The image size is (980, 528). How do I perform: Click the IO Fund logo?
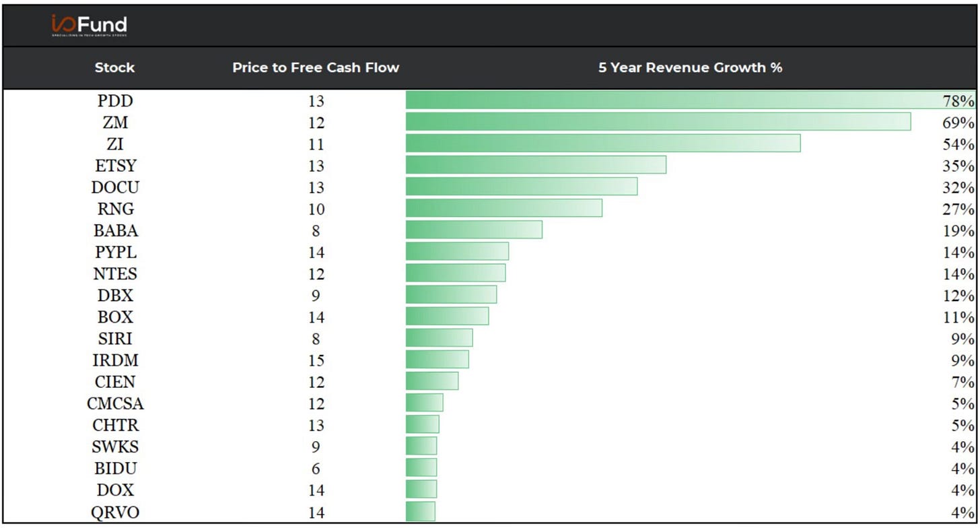[x=89, y=26]
